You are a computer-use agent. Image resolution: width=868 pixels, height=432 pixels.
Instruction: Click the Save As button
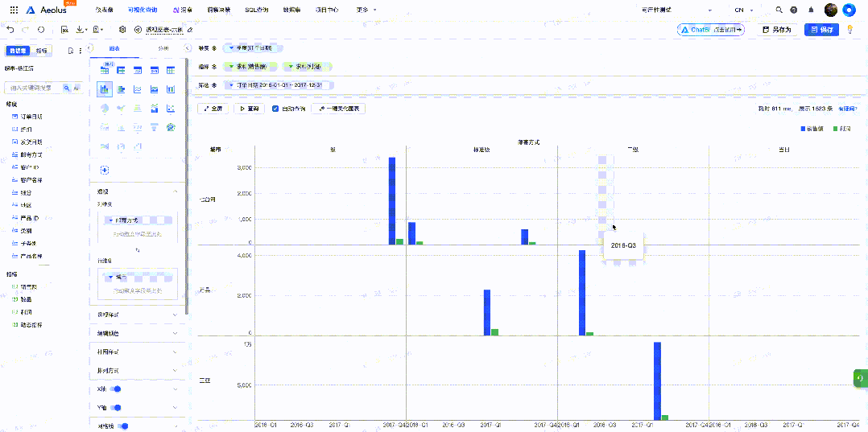pos(777,30)
